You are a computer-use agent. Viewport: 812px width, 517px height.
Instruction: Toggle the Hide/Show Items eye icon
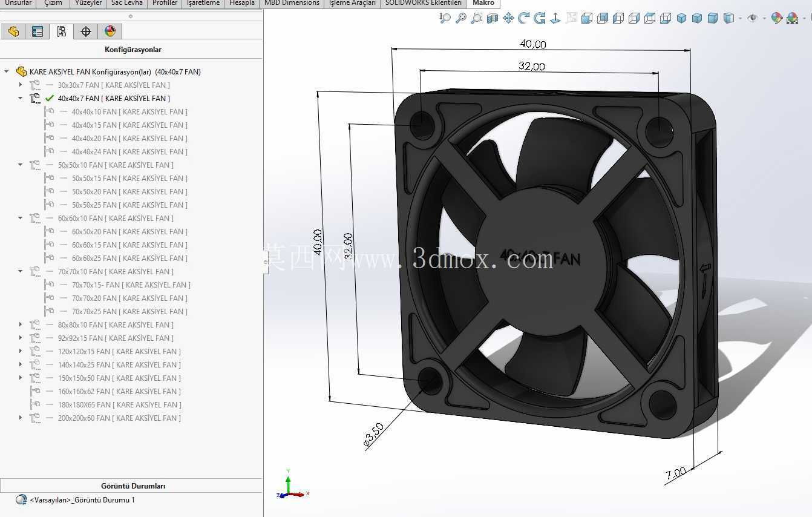(753, 18)
